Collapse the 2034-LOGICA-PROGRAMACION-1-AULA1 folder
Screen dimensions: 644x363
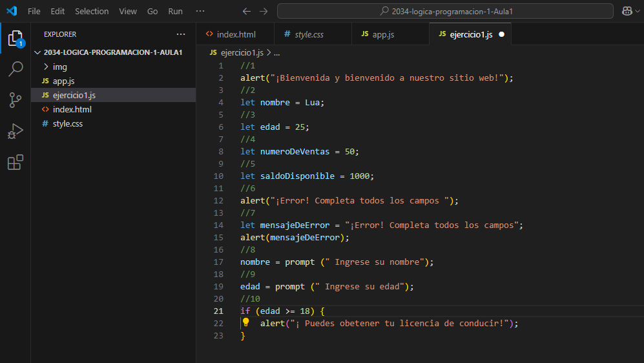click(113, 52)
